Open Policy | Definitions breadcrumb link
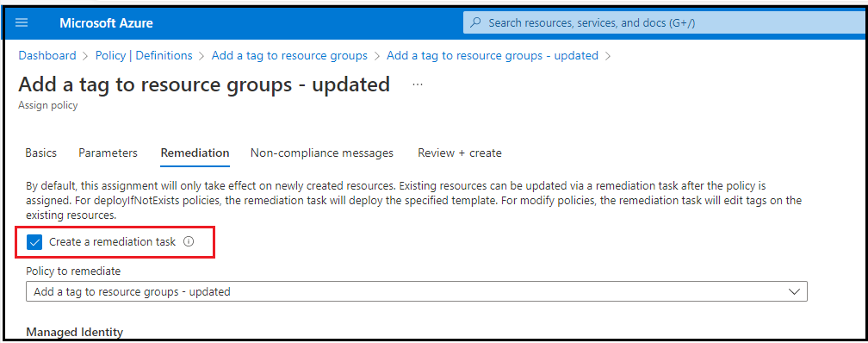This screenshot has width=868, height=343. click(144, 55)
